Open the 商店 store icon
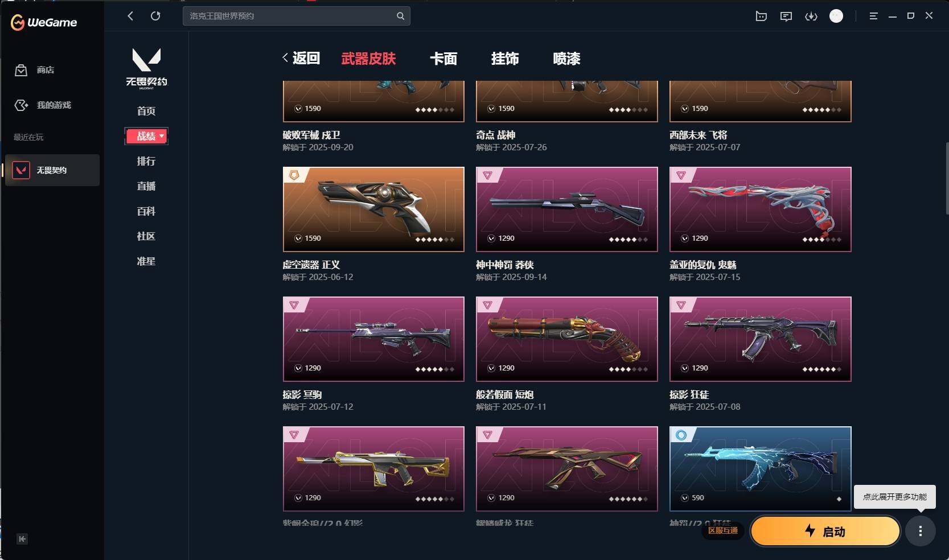 (x=21, y=70)
